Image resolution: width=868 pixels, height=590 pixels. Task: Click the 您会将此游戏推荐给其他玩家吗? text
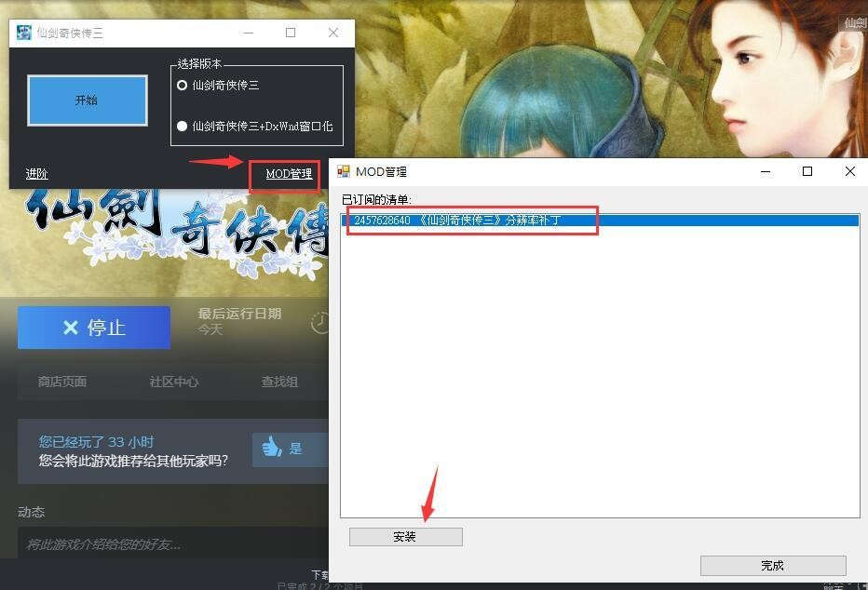(x=133, y=461)
